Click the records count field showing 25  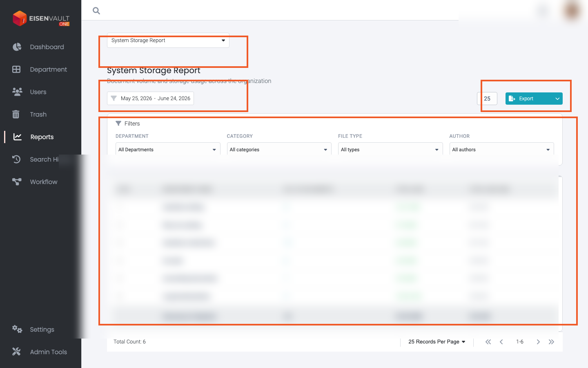coord(487,99)
